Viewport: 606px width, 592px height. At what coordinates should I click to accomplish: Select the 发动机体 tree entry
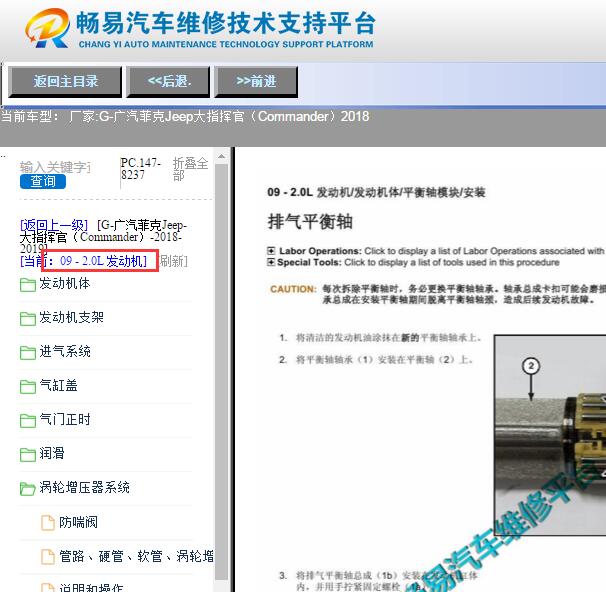point(65,284)
